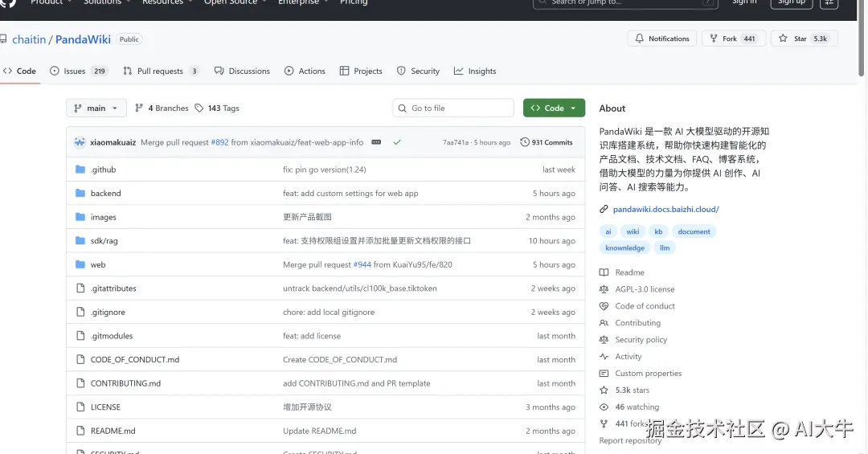The image size is (868, 454).
Task: Open the sdk/rag folder name
Action: [x=104, y=241]
